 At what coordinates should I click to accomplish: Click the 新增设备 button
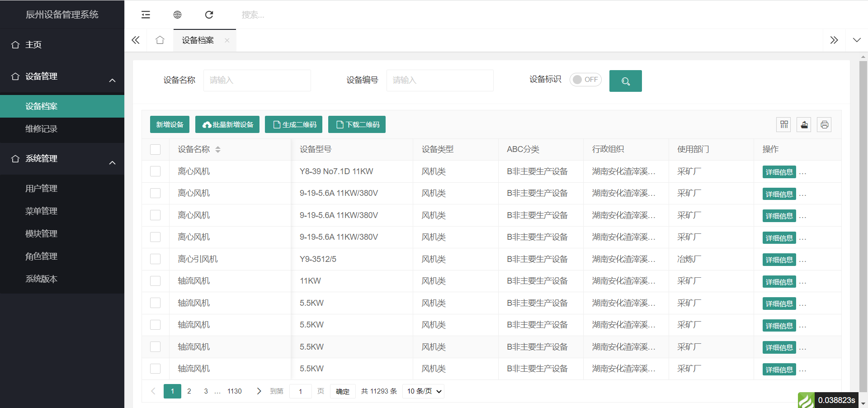tap(170, 125)
